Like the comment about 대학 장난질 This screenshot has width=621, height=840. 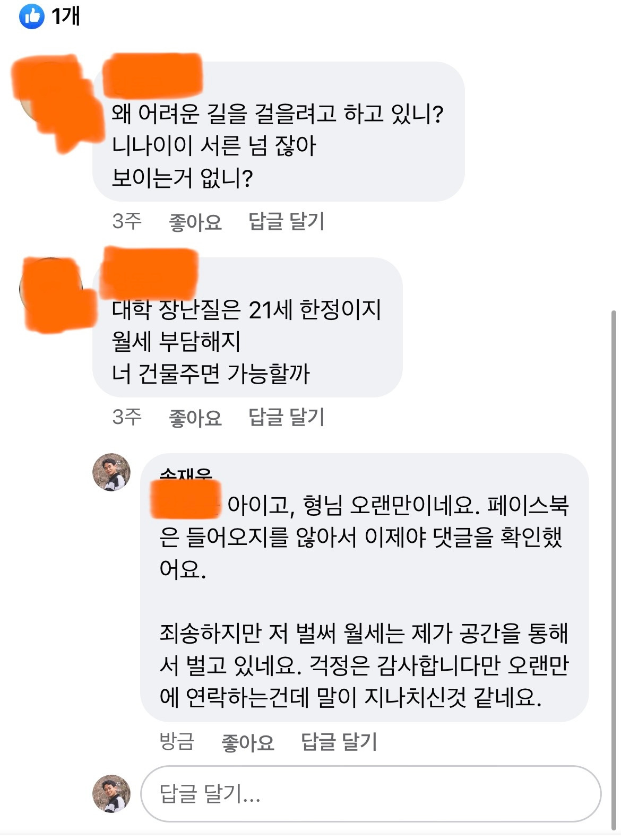pos(195,417)
